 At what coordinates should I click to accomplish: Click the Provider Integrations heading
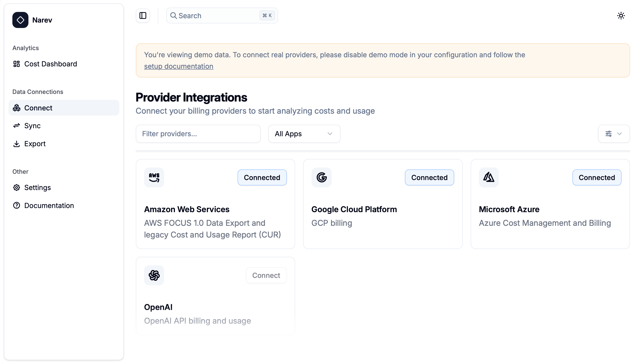[x=191, y=97]
